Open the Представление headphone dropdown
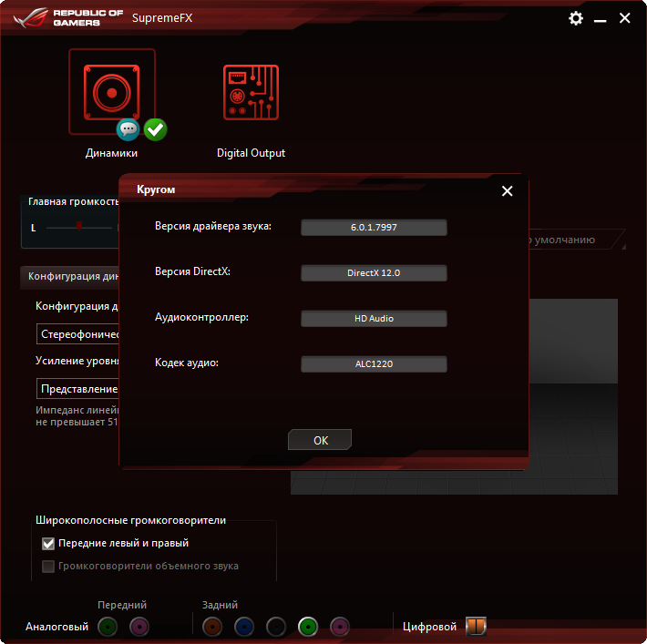The height and width of the screenshot is (644, 647). pyautogui.click(x=77, y=389)
